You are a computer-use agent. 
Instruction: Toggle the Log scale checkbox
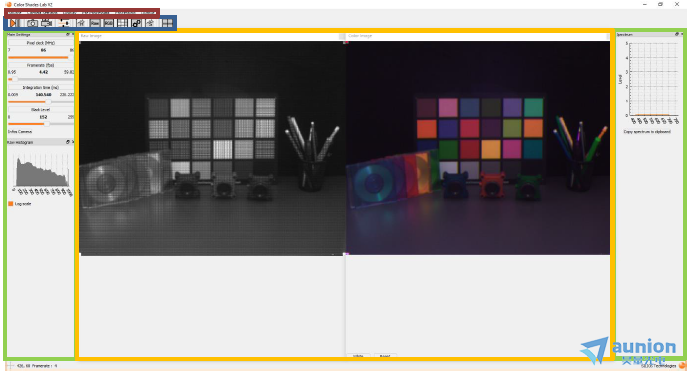[11, 204]
